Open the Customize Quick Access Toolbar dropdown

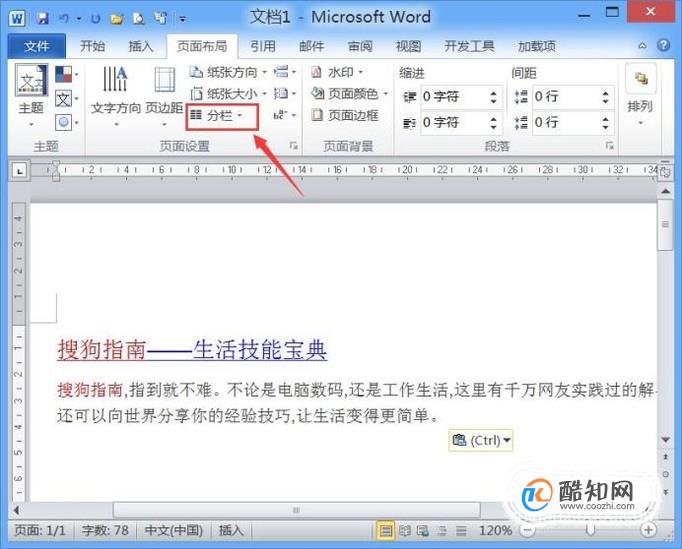click(x=183, y=19)
